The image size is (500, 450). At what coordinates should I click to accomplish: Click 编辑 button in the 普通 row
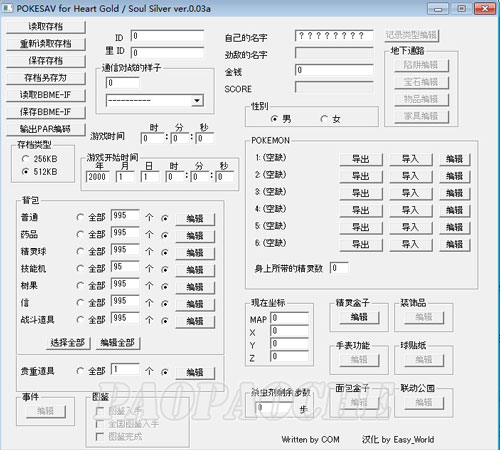tap(195, 219)
